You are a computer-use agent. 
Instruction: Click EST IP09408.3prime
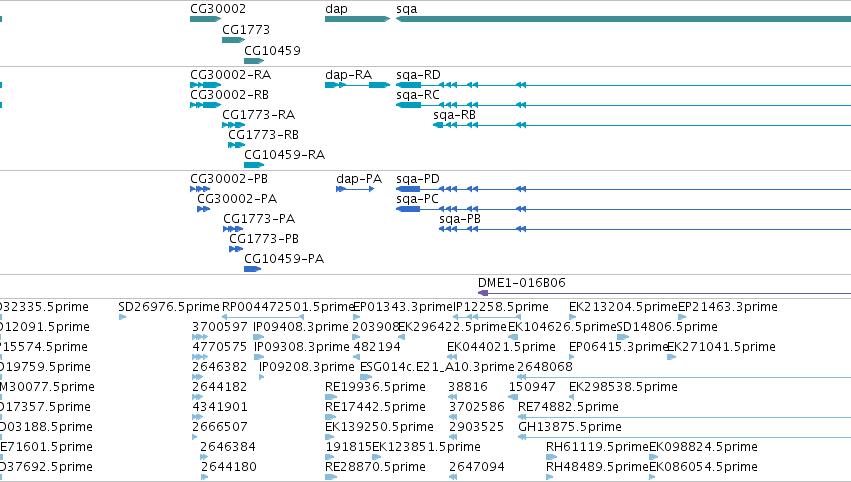coord(301,327)
